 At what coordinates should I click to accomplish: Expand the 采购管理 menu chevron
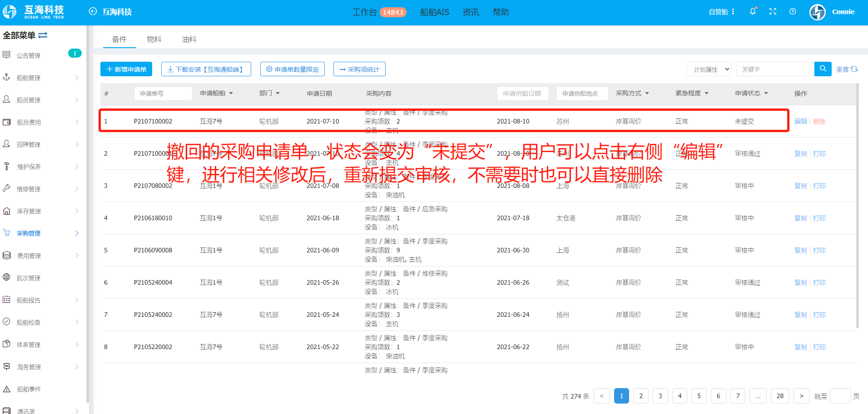pos(77,233)
